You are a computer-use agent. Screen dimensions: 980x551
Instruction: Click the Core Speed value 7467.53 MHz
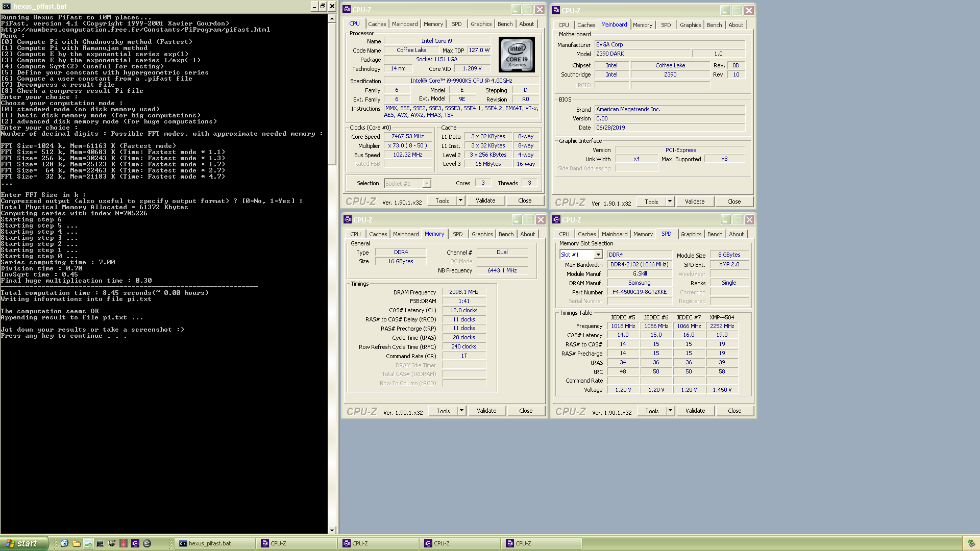[x=407, y=137]
